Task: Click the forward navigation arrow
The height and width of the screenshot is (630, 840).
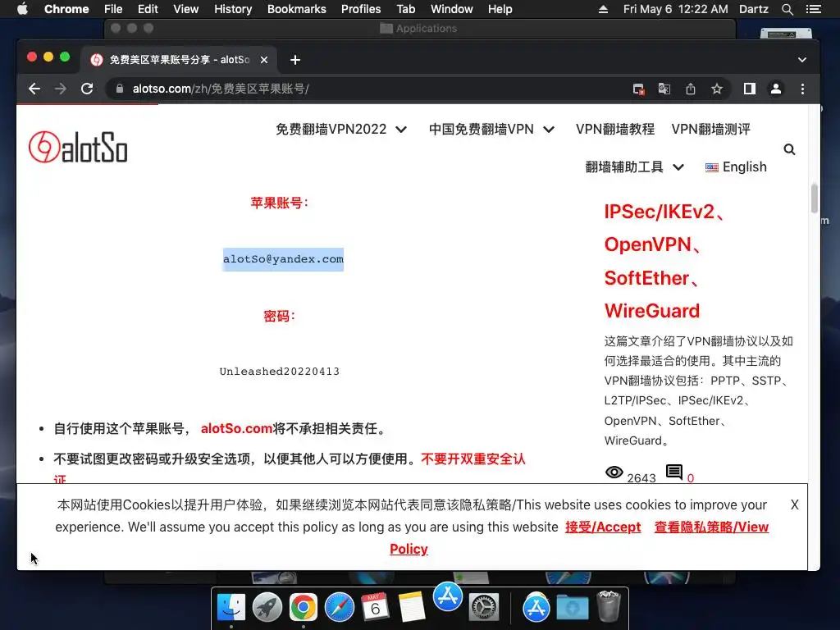Action: pos(61,89)
